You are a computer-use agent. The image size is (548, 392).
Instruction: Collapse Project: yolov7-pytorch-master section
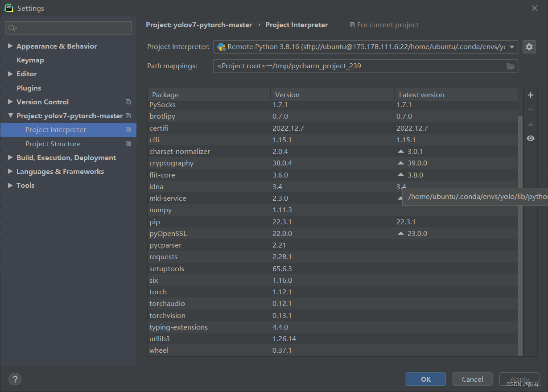(x=10, y=116)
